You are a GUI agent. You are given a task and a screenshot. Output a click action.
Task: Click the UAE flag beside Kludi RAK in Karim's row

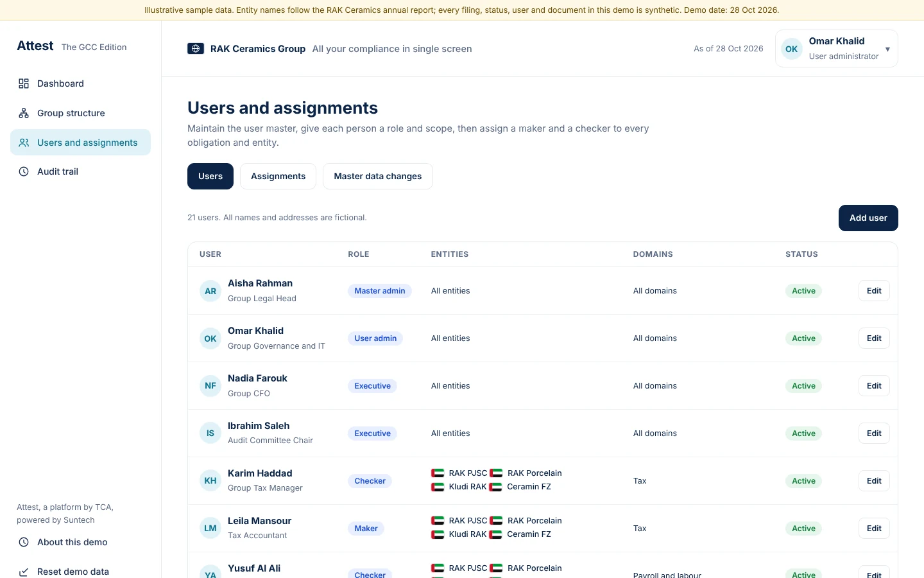[438, 487]
